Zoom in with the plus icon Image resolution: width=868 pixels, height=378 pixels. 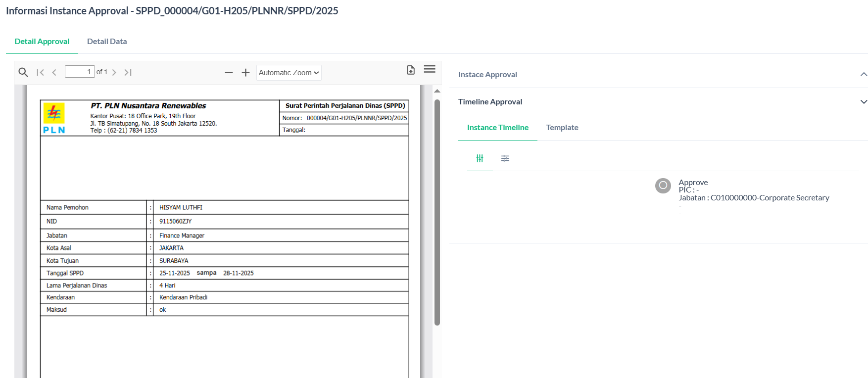245,73
